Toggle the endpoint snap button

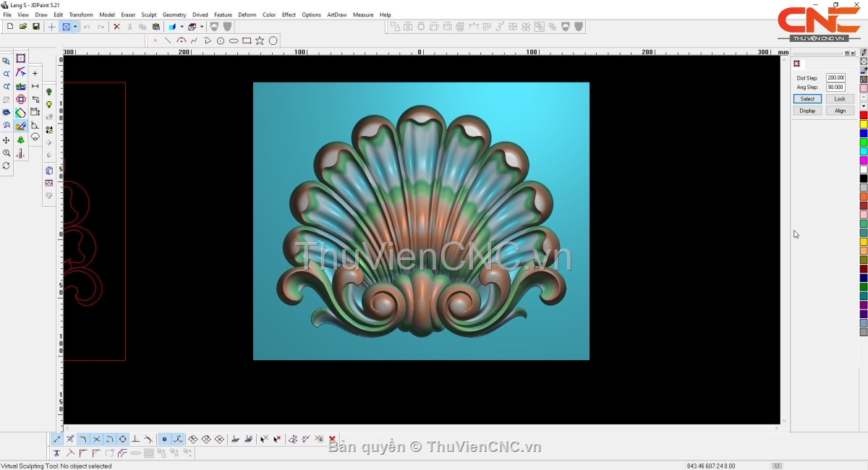57,439
